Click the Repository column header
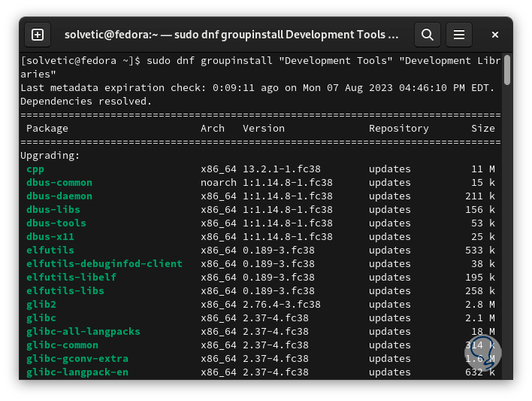This screenshot has height=401, width=532. [398, 129]
